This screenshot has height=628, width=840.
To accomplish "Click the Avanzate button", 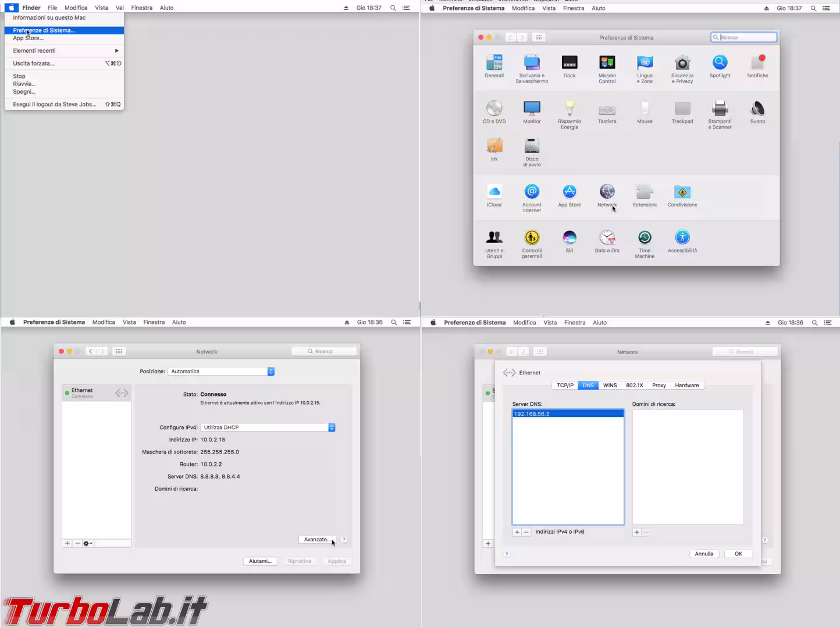I will [x=317, y=539].
